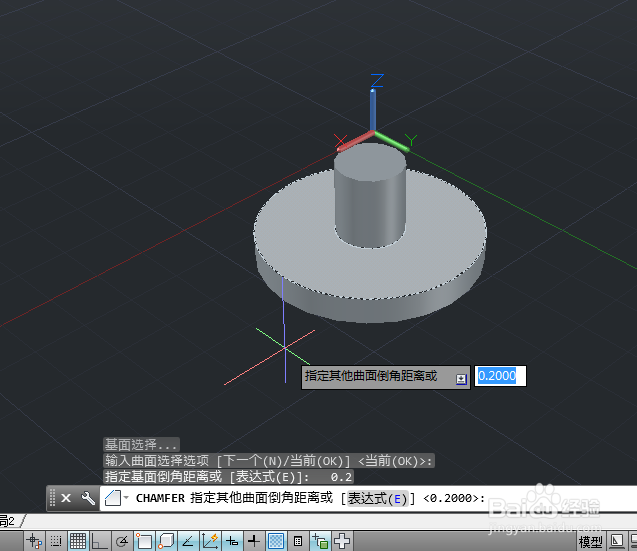The image size is (637, 551).
Task: Toggle Annotation Monitor white cross icon
Action: 342,541
